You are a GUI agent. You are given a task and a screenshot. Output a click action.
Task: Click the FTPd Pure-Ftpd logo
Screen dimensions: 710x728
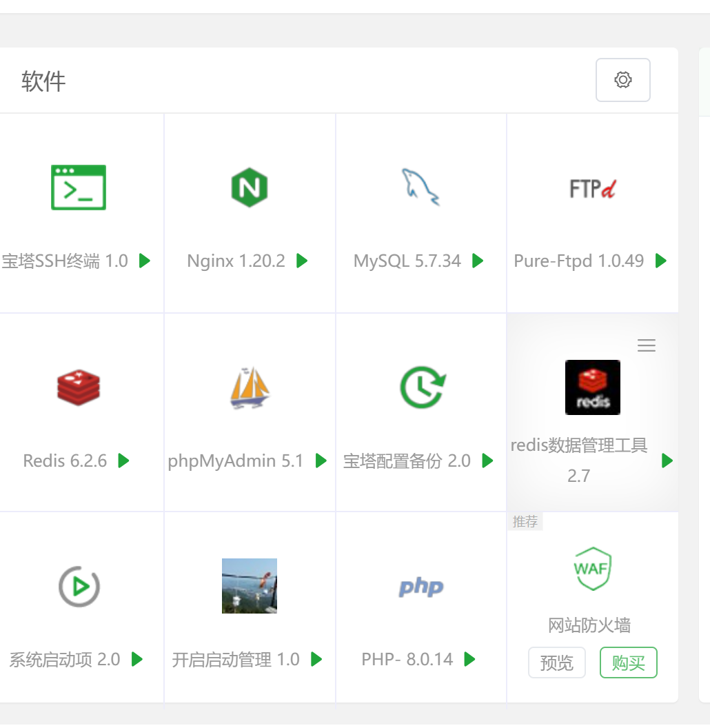[x=593, y=189]
